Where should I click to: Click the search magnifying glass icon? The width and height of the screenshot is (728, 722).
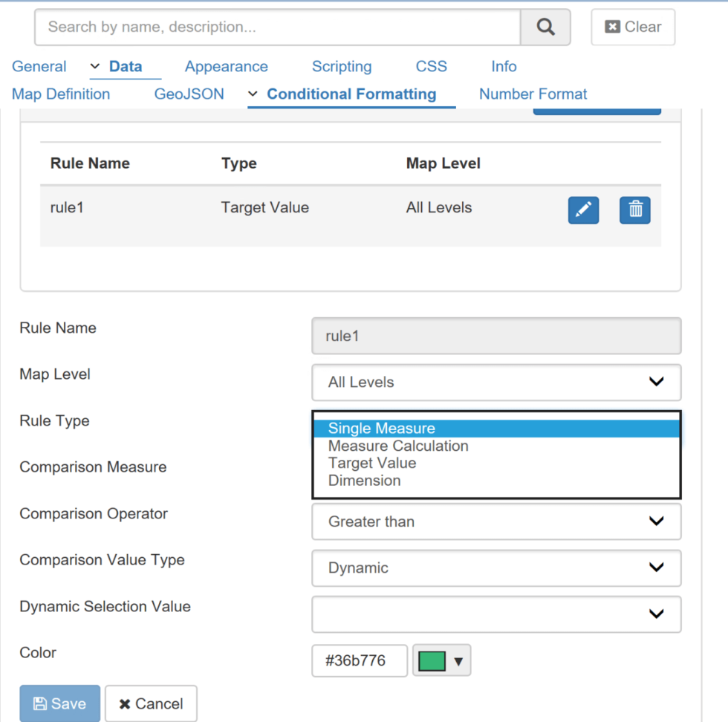coord(545,27)
